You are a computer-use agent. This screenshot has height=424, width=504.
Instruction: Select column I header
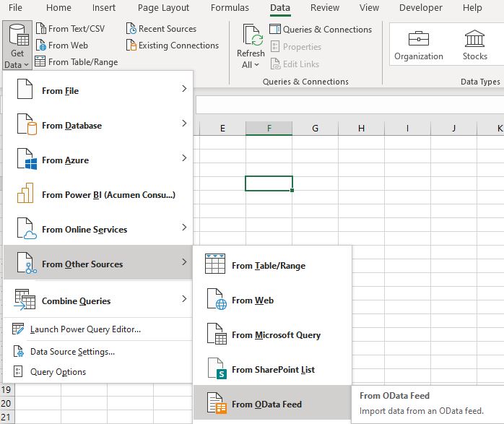coord(407,129)
